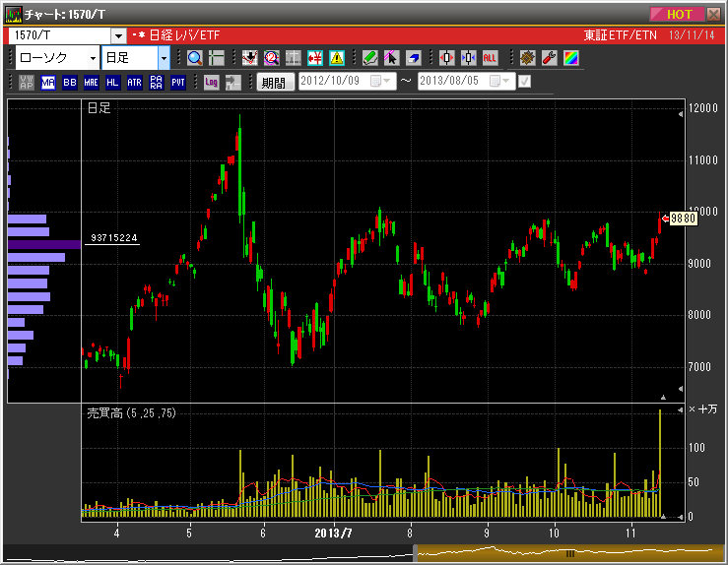Expand the 1570/T symbol code dropdown
The image size is (728, 565).
118,35
